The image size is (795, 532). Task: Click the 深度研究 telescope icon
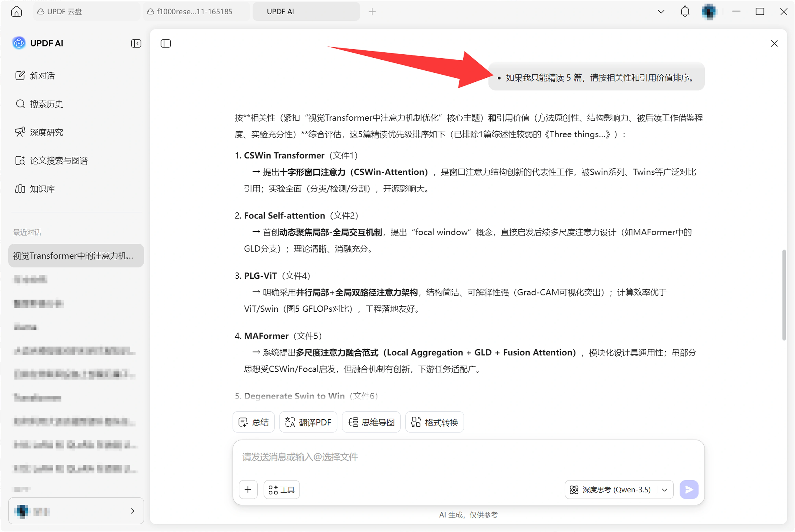click(20, 132)
